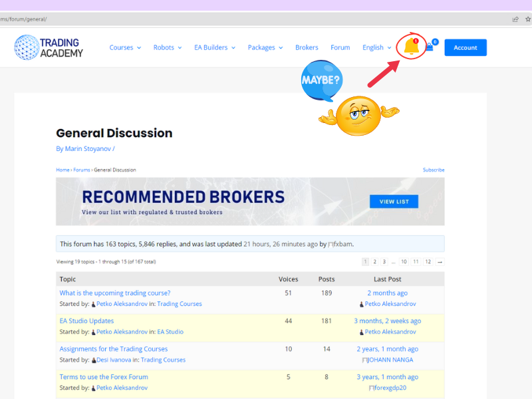Go to Home breadcrumb
The height and width of the screenshot is (399, 532).
click(x=63, y=170)
